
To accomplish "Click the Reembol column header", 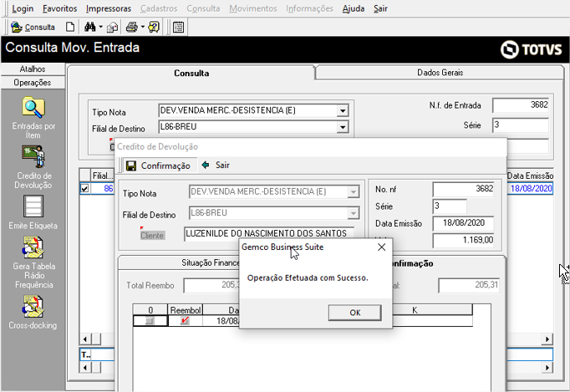I will tap(185, 310).
